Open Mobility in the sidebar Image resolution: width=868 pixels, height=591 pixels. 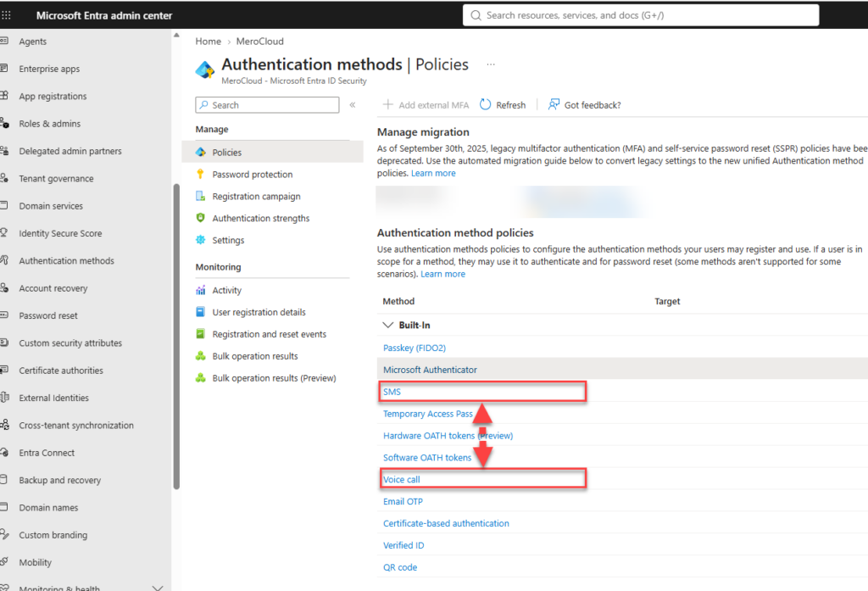click(x=36, y=562)
